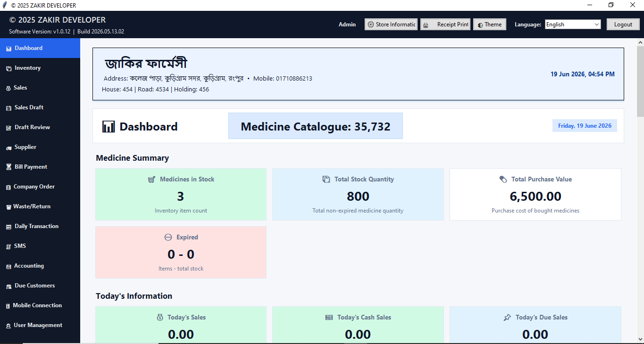Viewport: 644px width, 344px height.
Task: Navigate to Draft Review
Action: tap(40, 127)
